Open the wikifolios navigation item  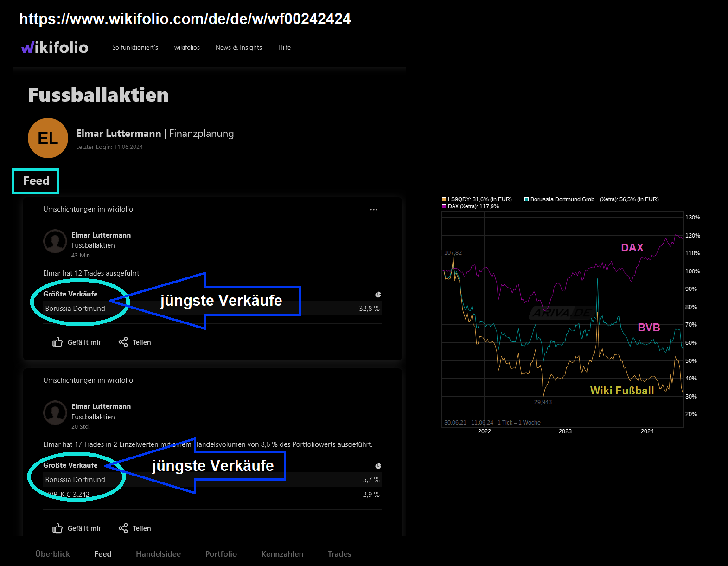pos(187,47)
